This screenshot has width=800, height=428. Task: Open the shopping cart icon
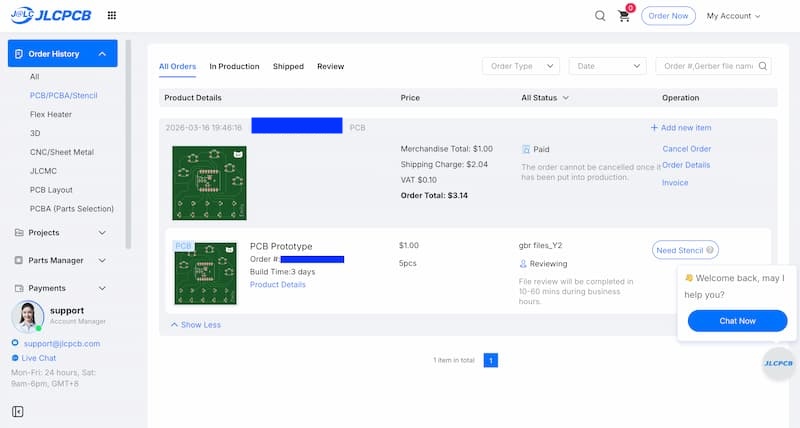[x=625, y=16]
